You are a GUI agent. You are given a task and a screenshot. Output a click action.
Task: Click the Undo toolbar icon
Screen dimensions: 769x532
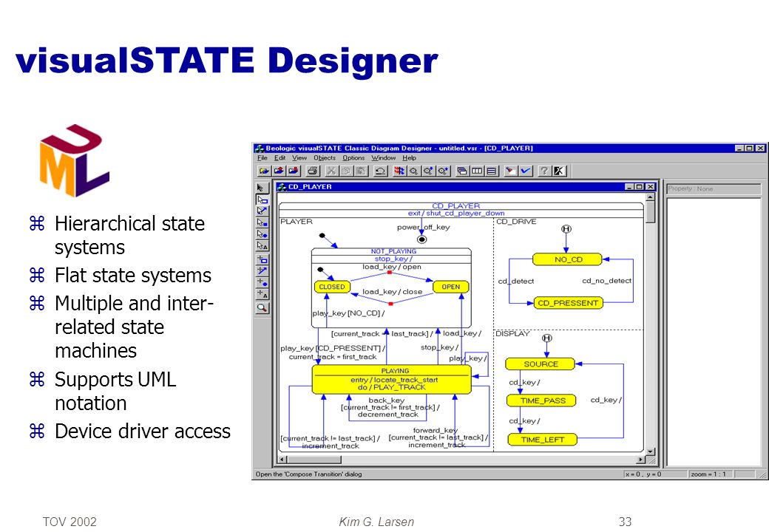379,171
